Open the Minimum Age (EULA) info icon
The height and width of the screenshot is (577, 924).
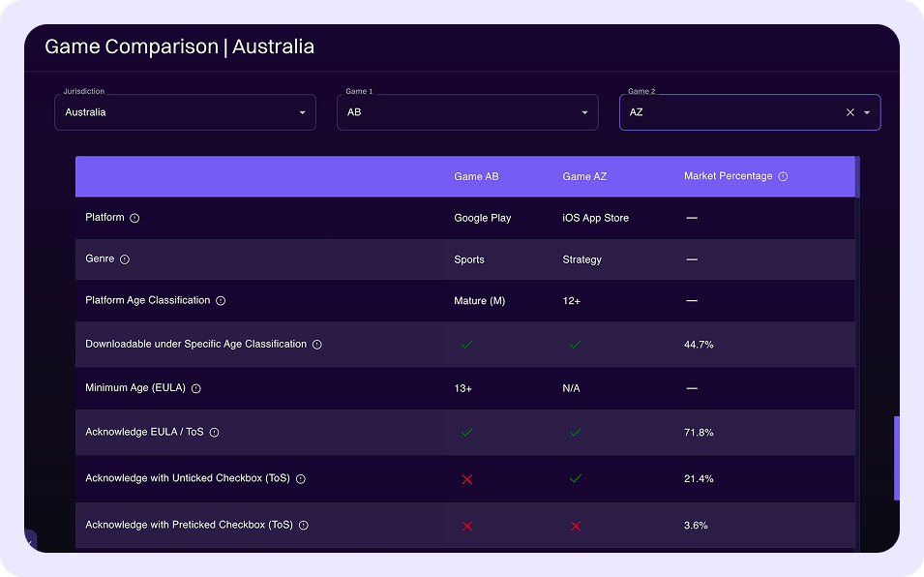(195, 388)
